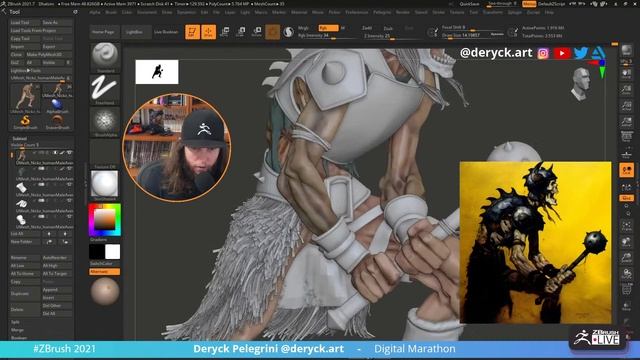Activate the Draw mode button
Screen dimensions: 640x360
pos(208,32)
